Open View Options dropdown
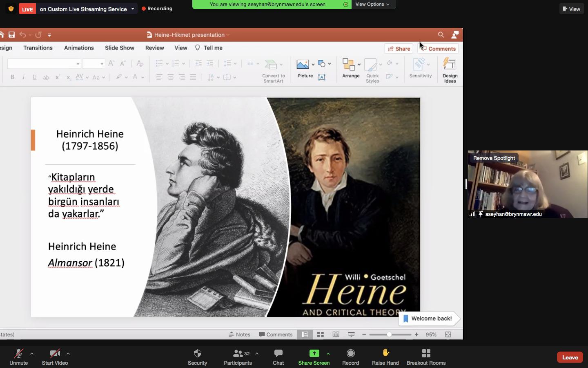 [x=372, y=4]
